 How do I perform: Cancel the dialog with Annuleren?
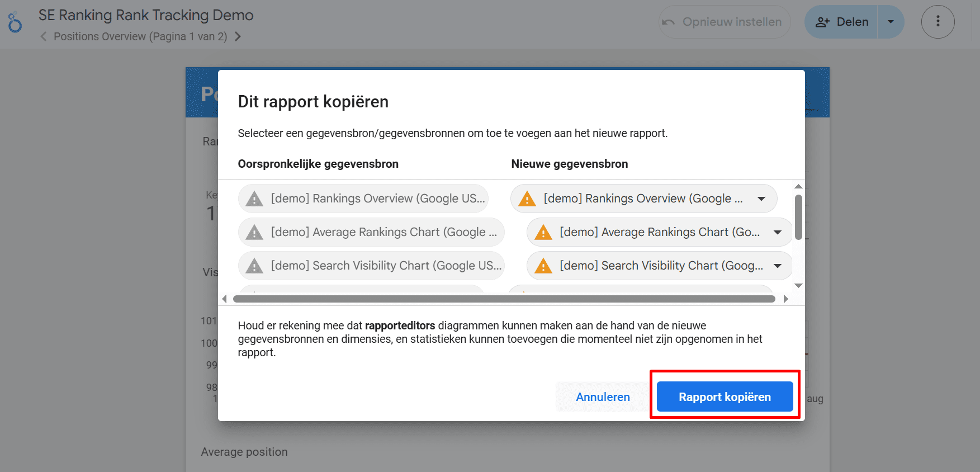(603, 397)
